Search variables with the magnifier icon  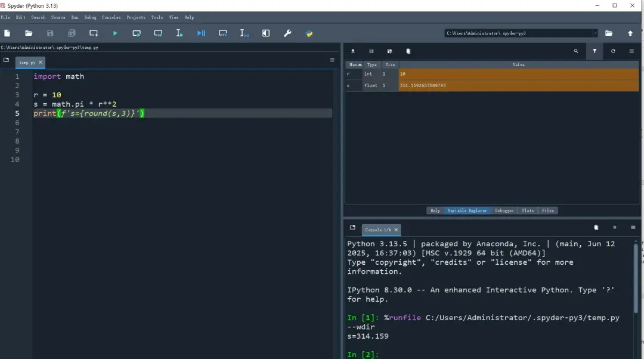pos(576,51)
